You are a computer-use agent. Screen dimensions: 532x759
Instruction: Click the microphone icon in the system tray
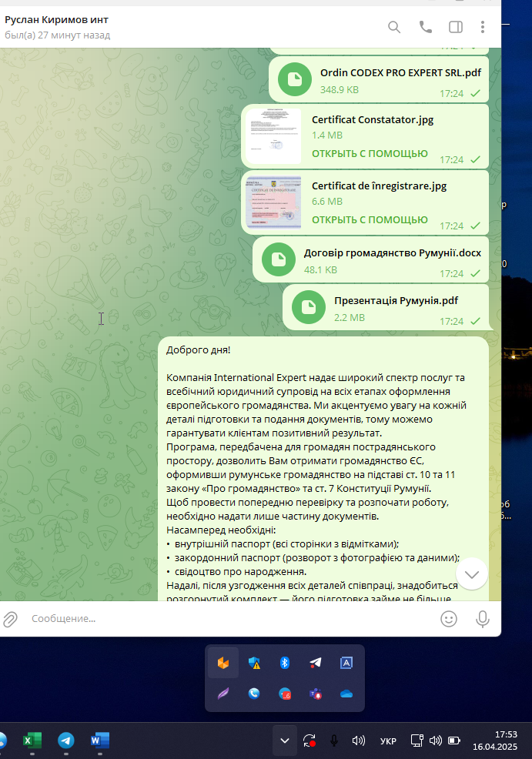pos(333,741)
